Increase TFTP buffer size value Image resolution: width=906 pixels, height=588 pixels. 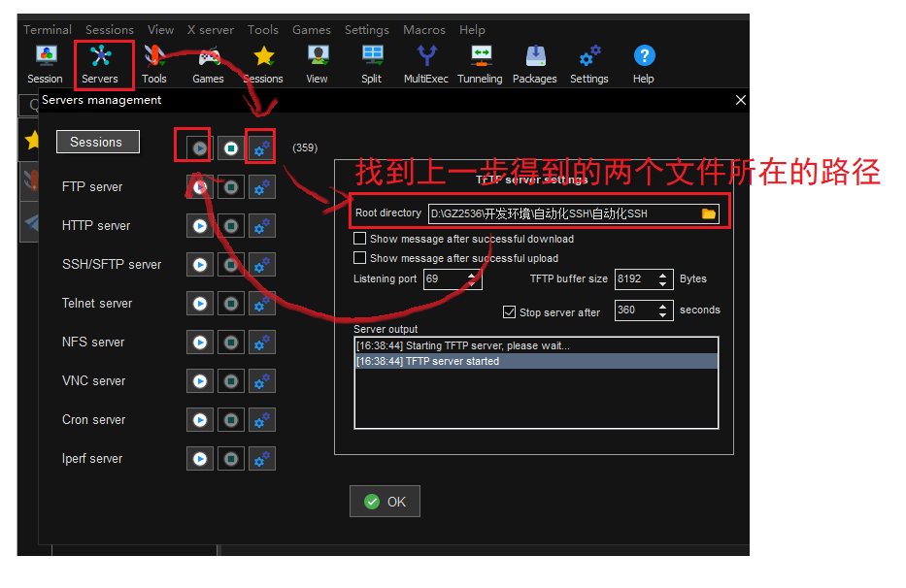coord(662,275)
